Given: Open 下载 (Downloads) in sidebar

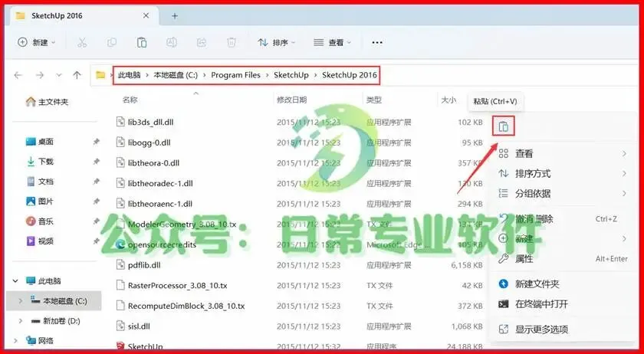Looking at the screenshot, I should coord(40,162).
